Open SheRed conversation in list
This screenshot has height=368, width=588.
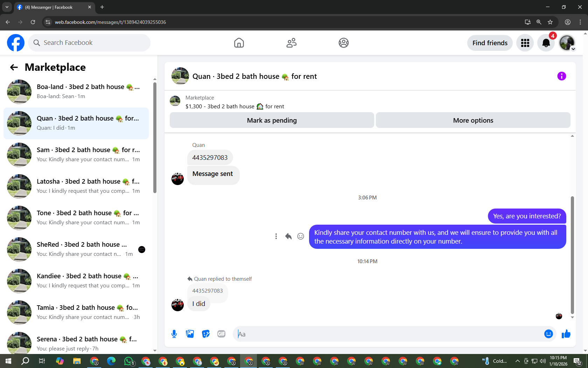(x=76, y=250)
